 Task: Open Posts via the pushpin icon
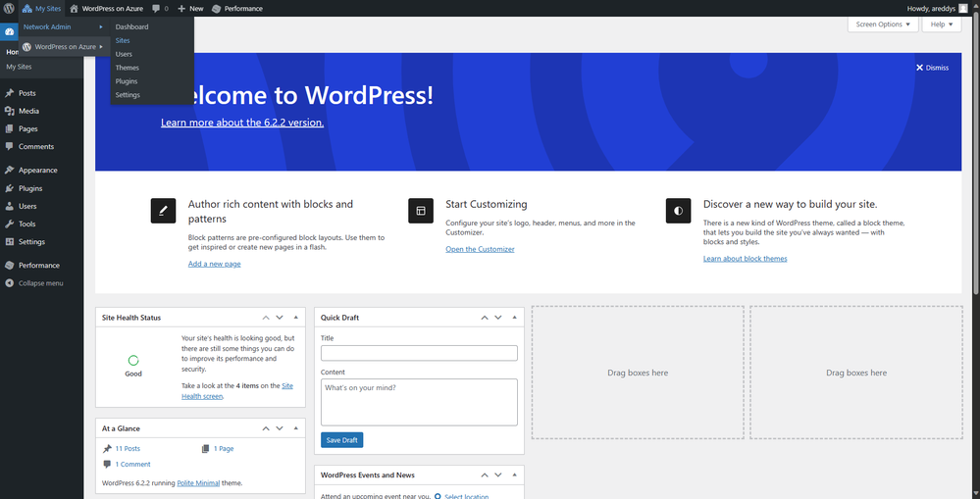click(9, 93)
